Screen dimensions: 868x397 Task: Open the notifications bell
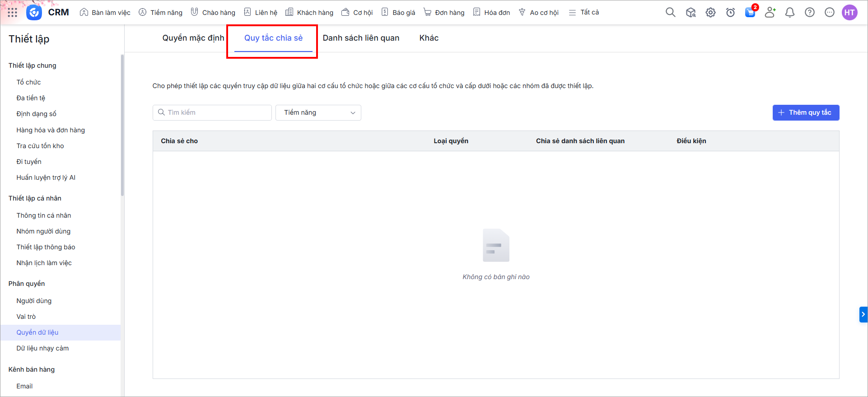pyautogui.click(x=790, y=13)
